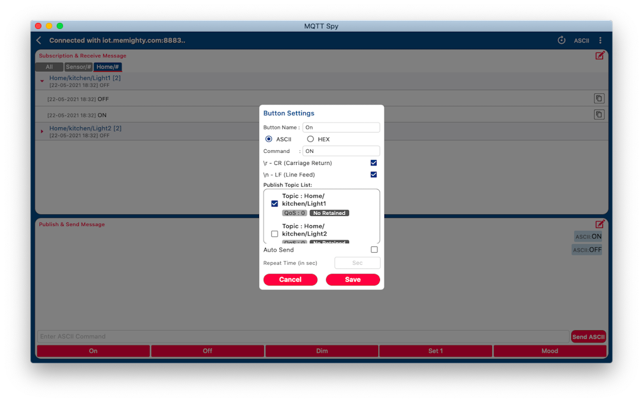Screen dimensions: 643x402
Task: Toggle the CR Carriage Return checkbox
Action: coord(374,163)
